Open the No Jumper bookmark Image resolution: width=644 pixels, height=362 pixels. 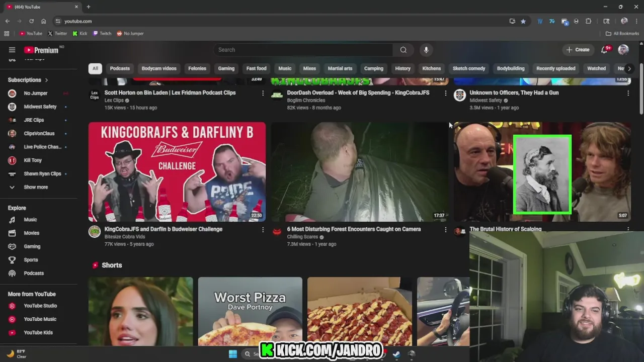[130, 33]
